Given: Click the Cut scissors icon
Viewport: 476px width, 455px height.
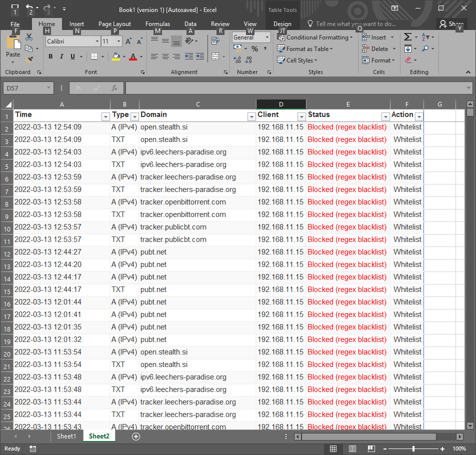Looking at the screenshot, I should [x=29, y=37].
